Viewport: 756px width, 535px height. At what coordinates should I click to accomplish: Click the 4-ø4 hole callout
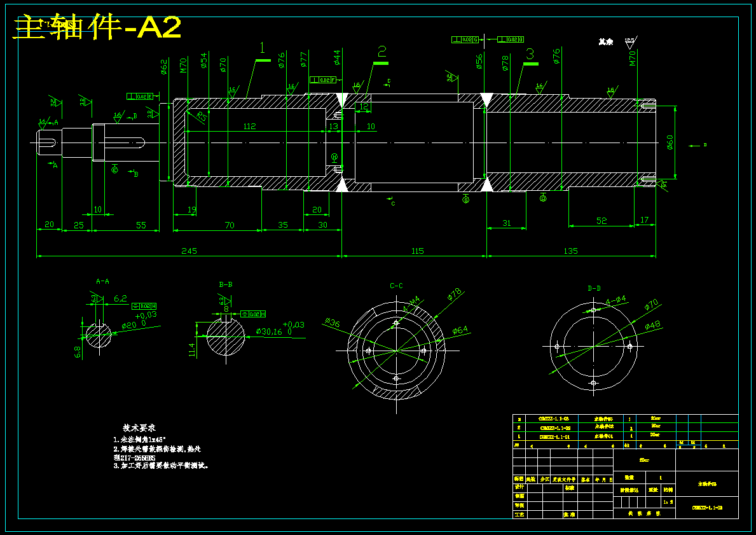point(615,300)
